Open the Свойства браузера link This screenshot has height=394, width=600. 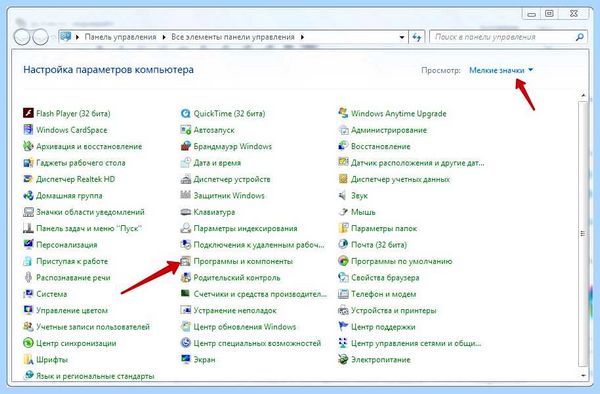(x=385, y=278)
